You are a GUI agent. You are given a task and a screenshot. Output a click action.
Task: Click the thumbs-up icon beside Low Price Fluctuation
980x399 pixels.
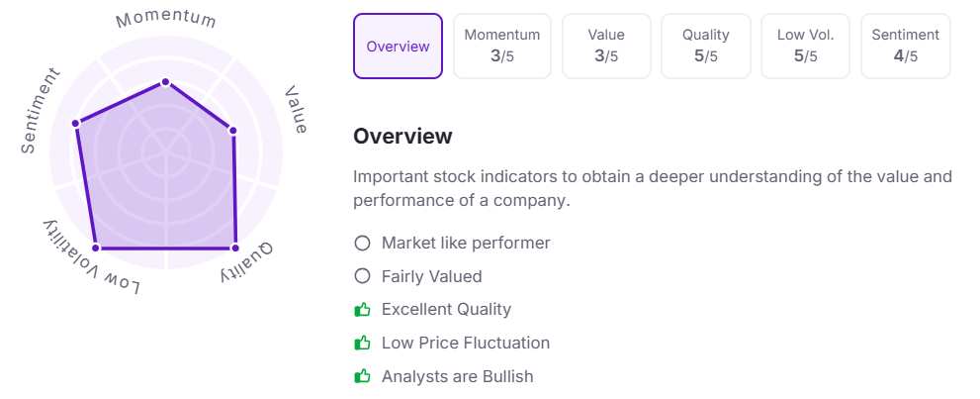pos(363,343)
